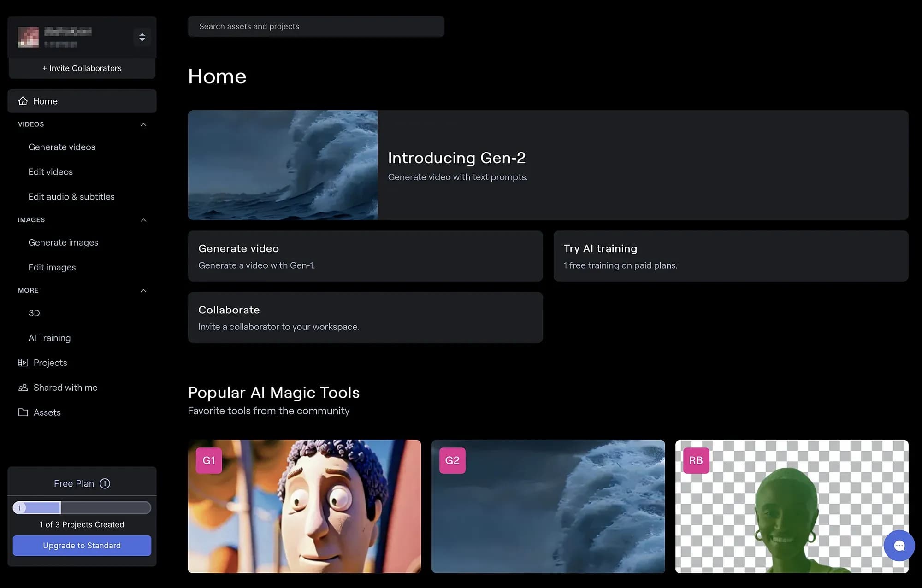Click the RB pink badge icon

pyautogui.click(x=696, y=460)
